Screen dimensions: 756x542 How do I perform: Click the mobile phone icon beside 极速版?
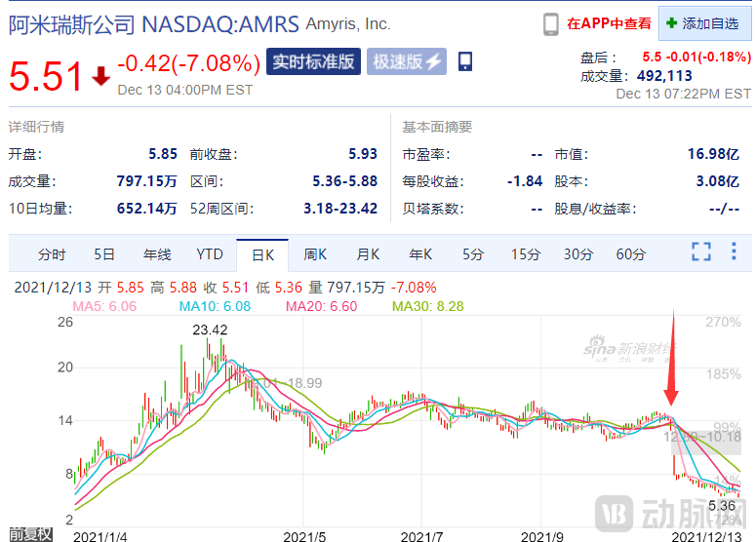[x=465, y=61]
